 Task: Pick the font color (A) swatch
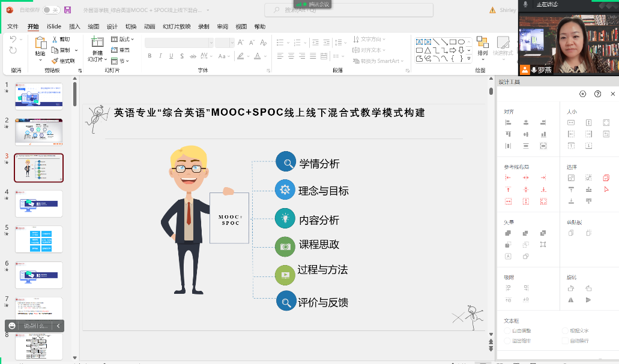(258, 56)
